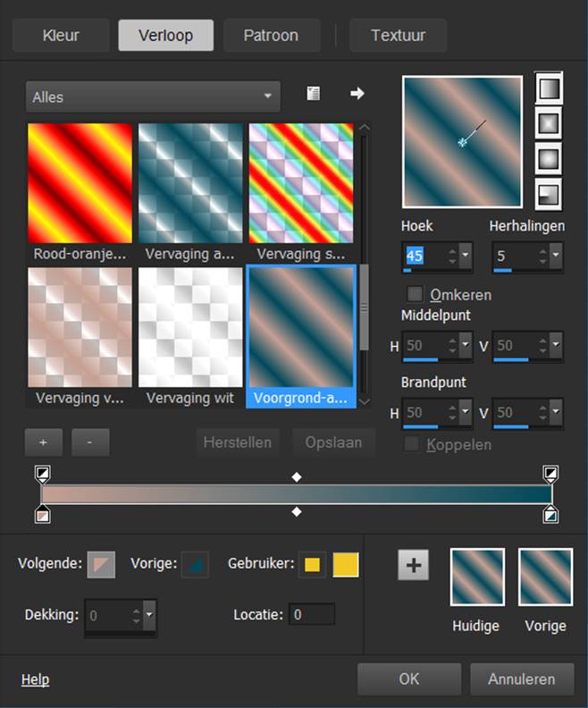Enable the Omkeren checkbox
The width and height of the screenshot is (588, 708).
coord(415,294)
